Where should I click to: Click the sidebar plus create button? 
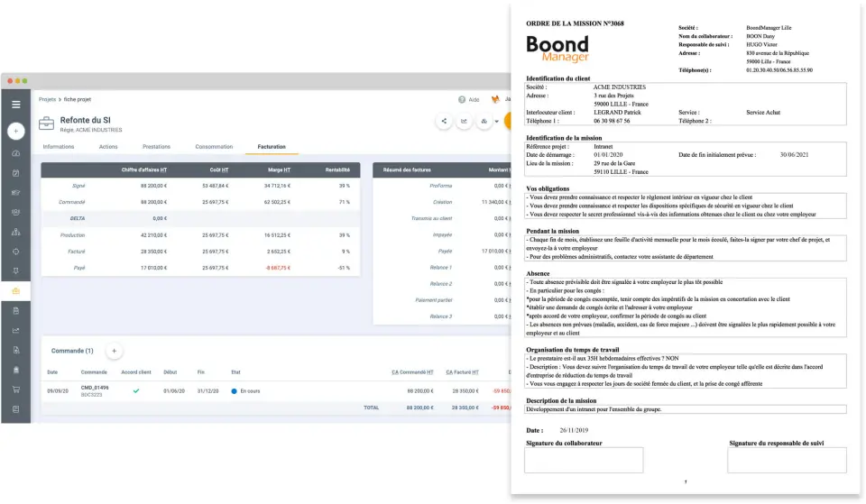click(15, 131)
